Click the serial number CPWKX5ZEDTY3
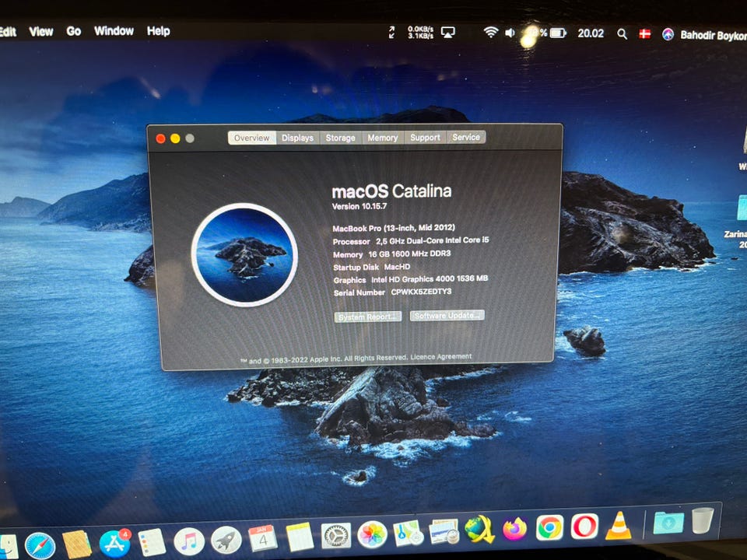This screenshot has width=747, height=560. 421,292
